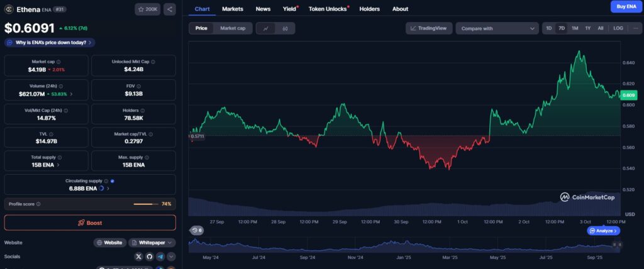Open the Compare with dropdown

(497, 28)
